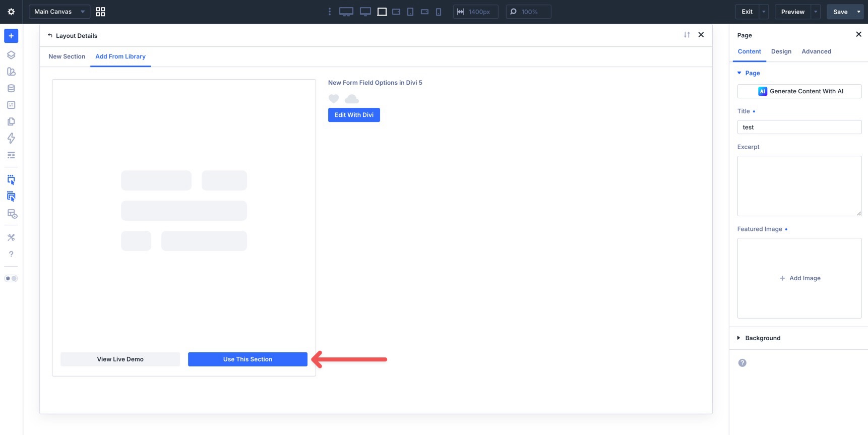Toggle the light/dark mode switch in sidebar
868x435 pixels.
click(x=11, y=278)
